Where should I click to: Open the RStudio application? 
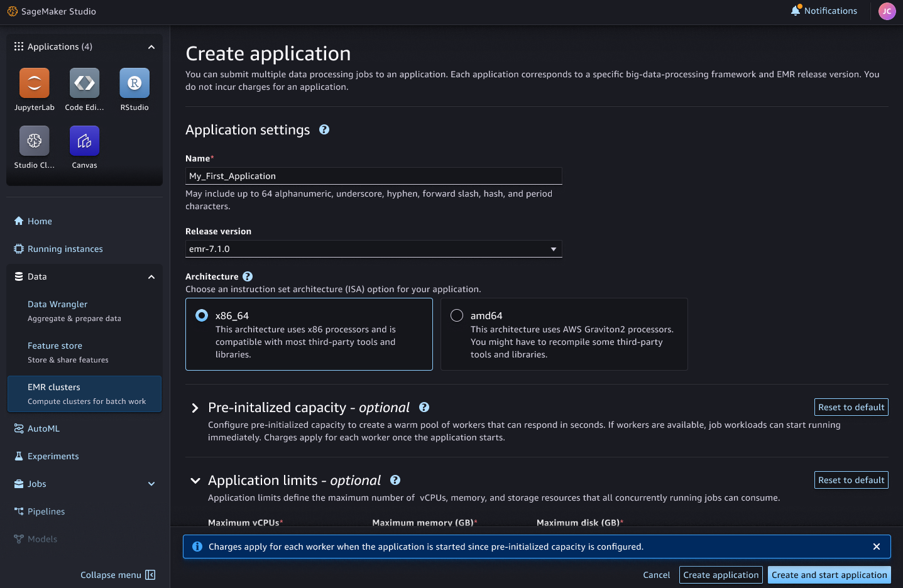click(x=134, y=82)
